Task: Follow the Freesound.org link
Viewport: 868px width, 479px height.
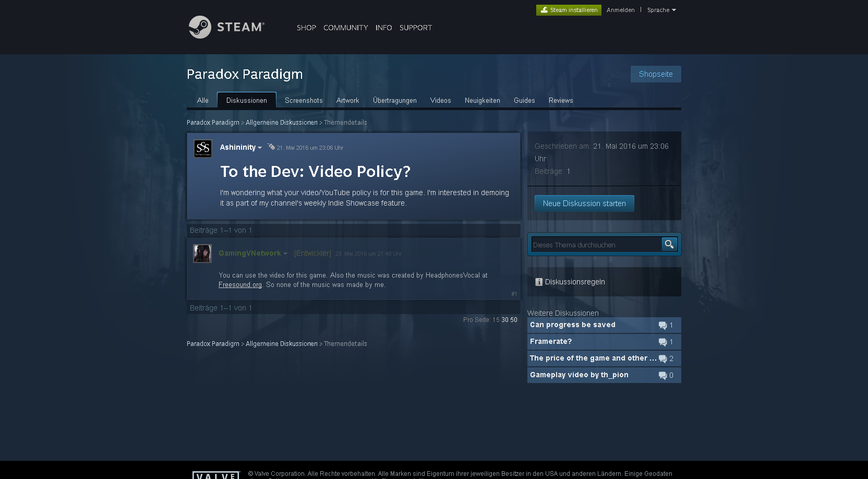Action: click(240, 285)
